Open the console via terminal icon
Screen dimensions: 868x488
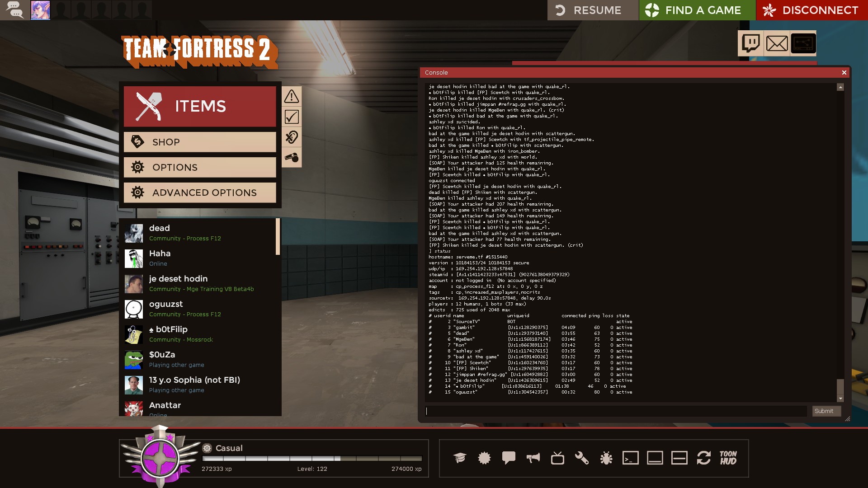pos(630,458)
